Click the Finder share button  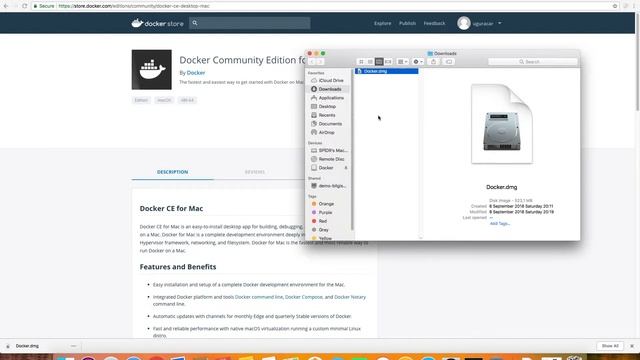[433, 62]
